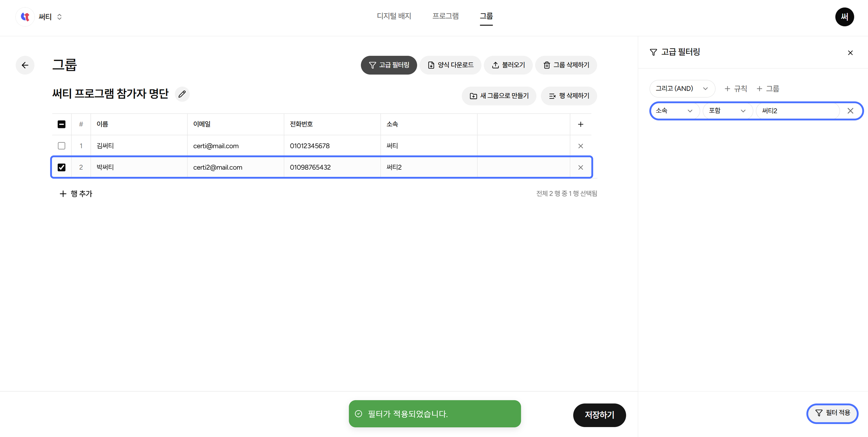Image resolution: width=868 pixels, height=437 pixels.
Task: Add a filter group with 그룹
Action: coord(768,89)
